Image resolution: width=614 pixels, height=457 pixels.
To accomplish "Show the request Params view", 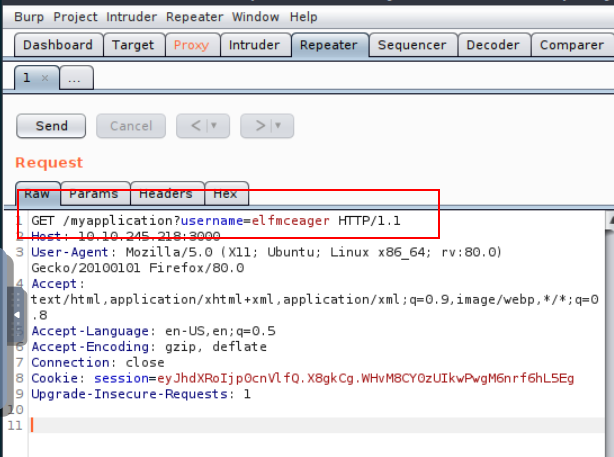I will (94, 194).
